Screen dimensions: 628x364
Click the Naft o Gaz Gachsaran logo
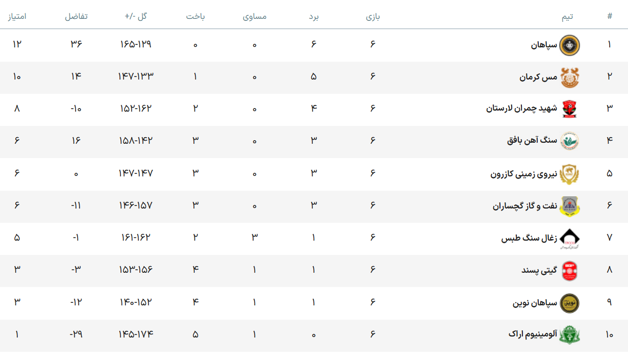point(570,206)
